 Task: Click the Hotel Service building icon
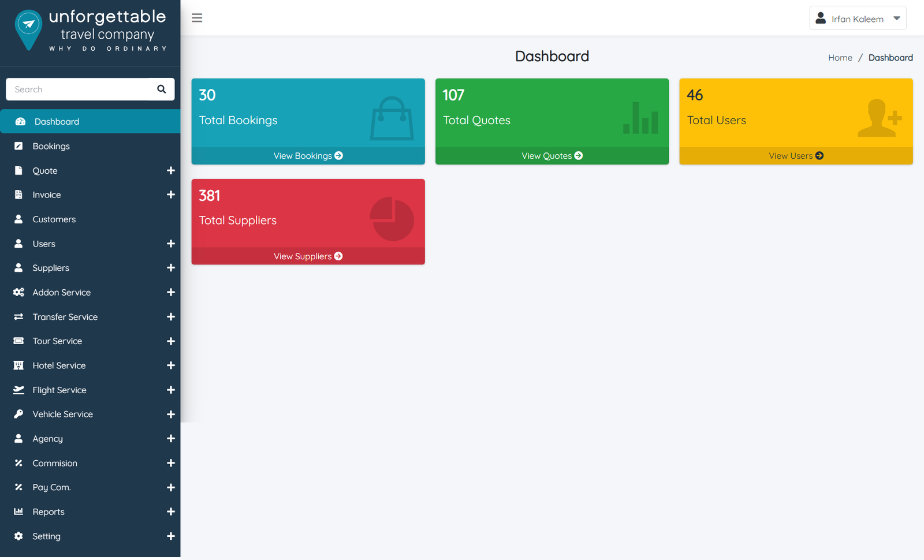click(18, 365)
